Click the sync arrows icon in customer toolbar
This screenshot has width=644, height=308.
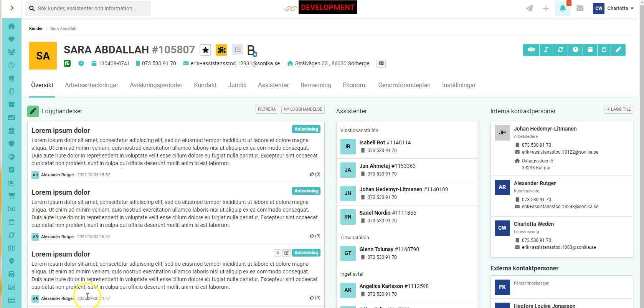point(560,50)
